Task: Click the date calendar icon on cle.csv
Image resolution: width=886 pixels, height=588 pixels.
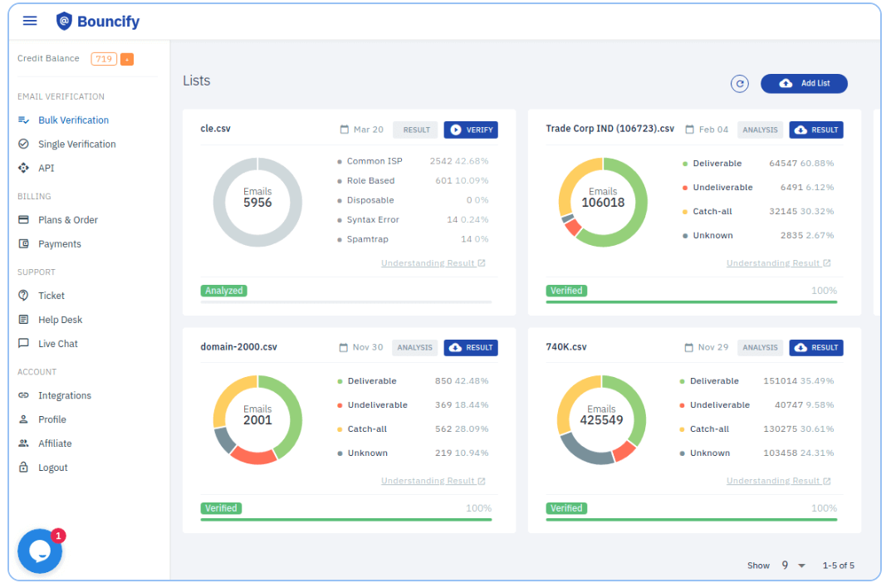Action: click(x=344, y=130)
